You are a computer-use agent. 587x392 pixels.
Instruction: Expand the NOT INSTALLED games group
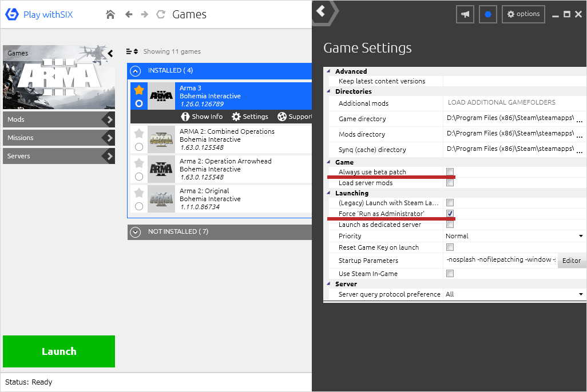click(x=136, y=232)
